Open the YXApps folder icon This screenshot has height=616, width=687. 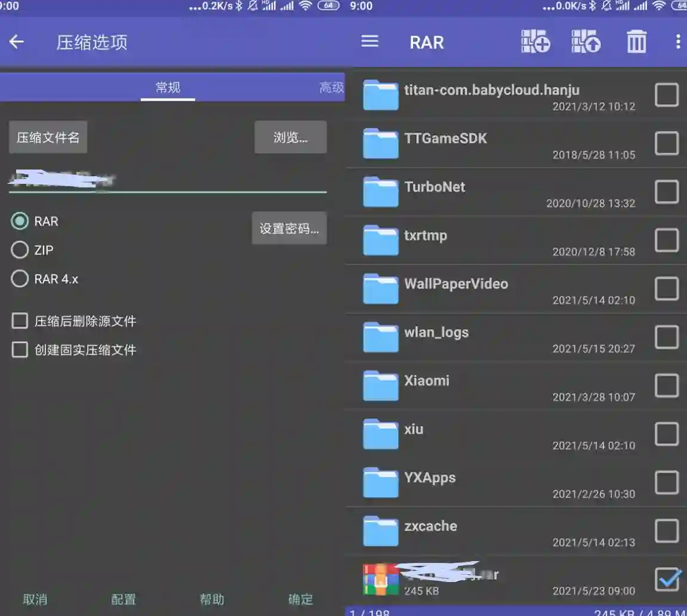coord(380,482)
